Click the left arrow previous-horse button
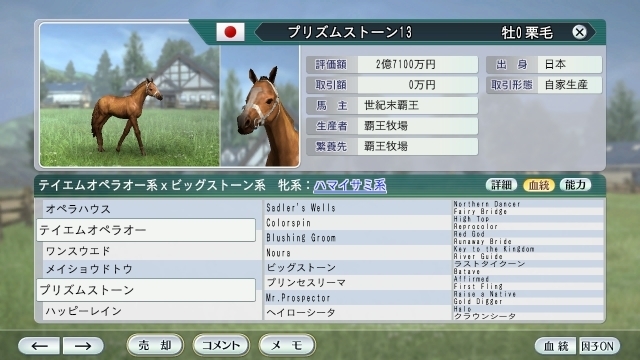 tap(39, 346)
